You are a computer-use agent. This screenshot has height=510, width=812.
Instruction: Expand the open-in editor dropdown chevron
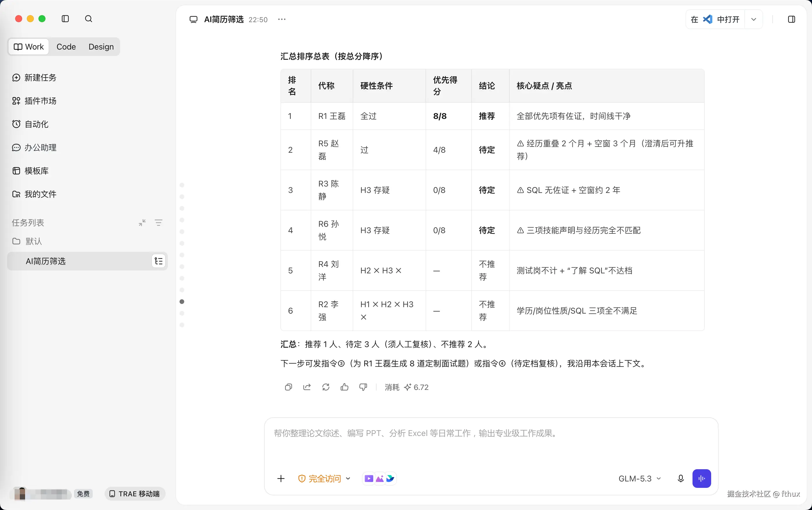tap(754, 20)
